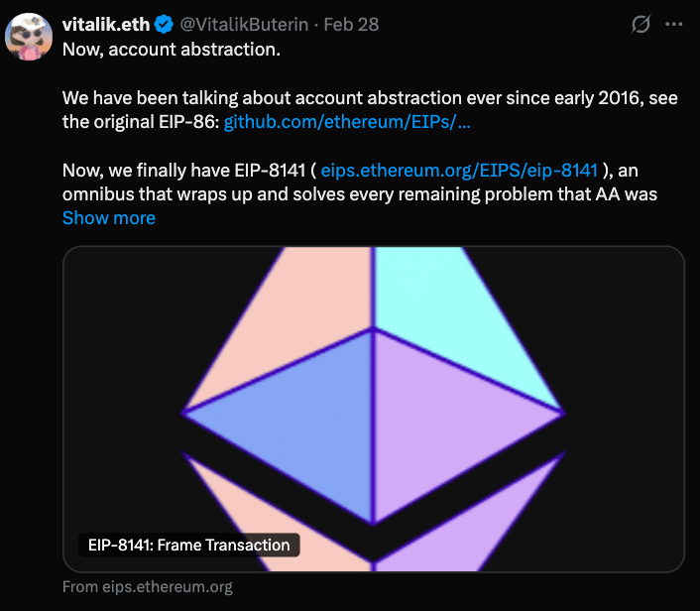Screen dimensions: 700x611
Task: Click the 'omnibus that wraps up' text line
Action: pyautogui.click(x=359, y=193)
